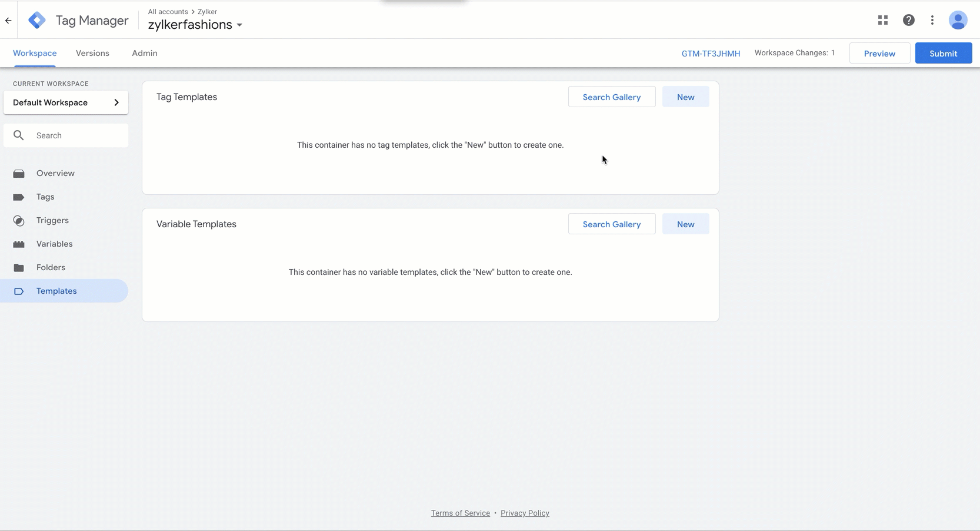
Task: Open Overview in the sidebar
Action: (x=64, y=173)
